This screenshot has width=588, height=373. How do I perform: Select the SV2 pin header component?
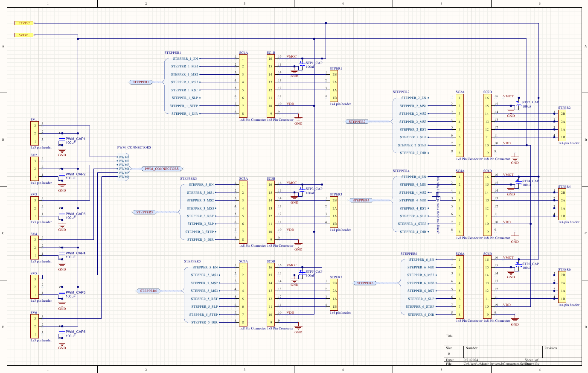(35, 169)
